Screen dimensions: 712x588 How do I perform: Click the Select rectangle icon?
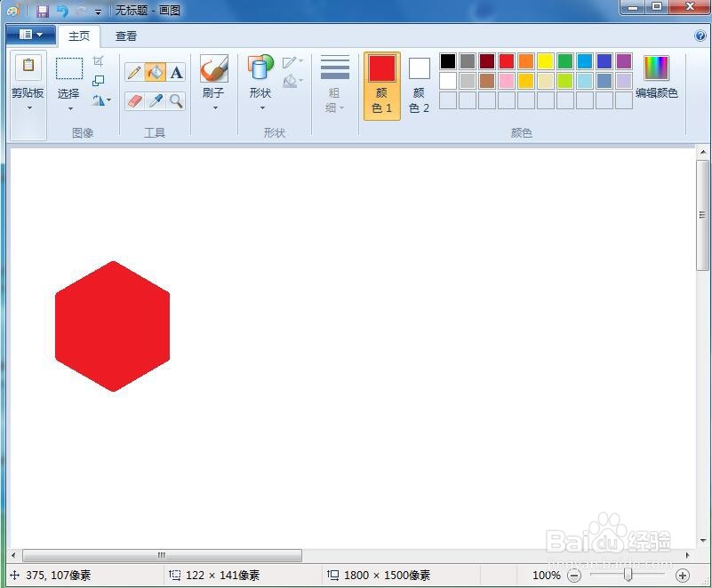point(69,68)
